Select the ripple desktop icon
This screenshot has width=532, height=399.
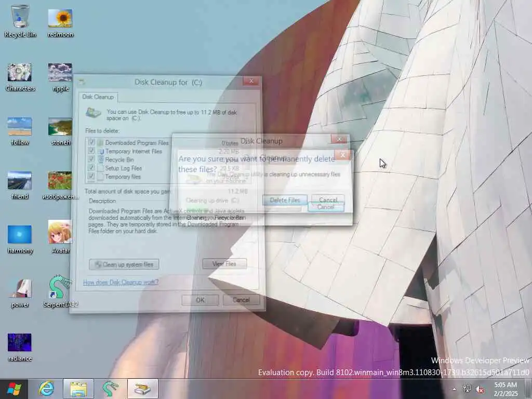tap(60, 77)
